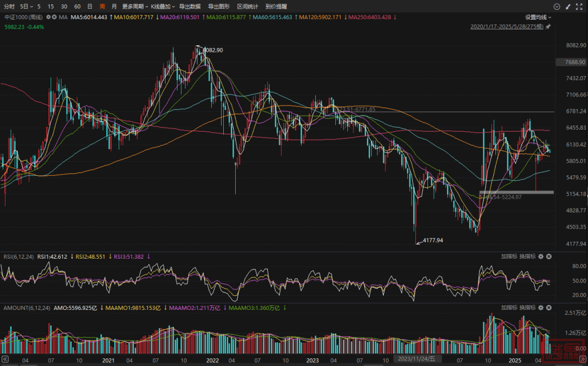This screenshot has width=588, height=366.
Task: Open the 5日 period dropdown
Action: (26, 7)
